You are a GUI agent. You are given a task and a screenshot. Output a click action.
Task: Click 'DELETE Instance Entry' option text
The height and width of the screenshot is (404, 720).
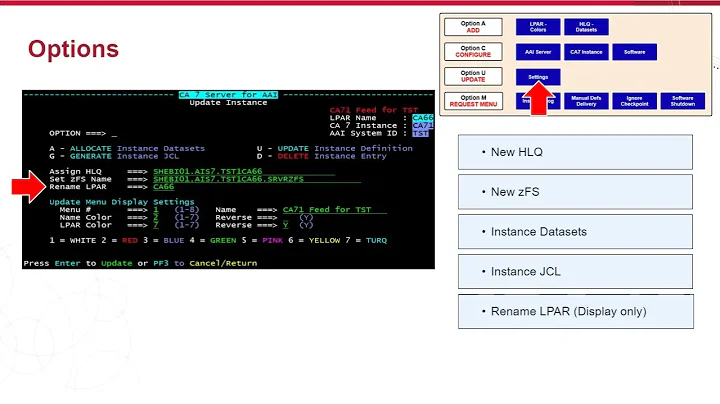click(x=332, y=156)
